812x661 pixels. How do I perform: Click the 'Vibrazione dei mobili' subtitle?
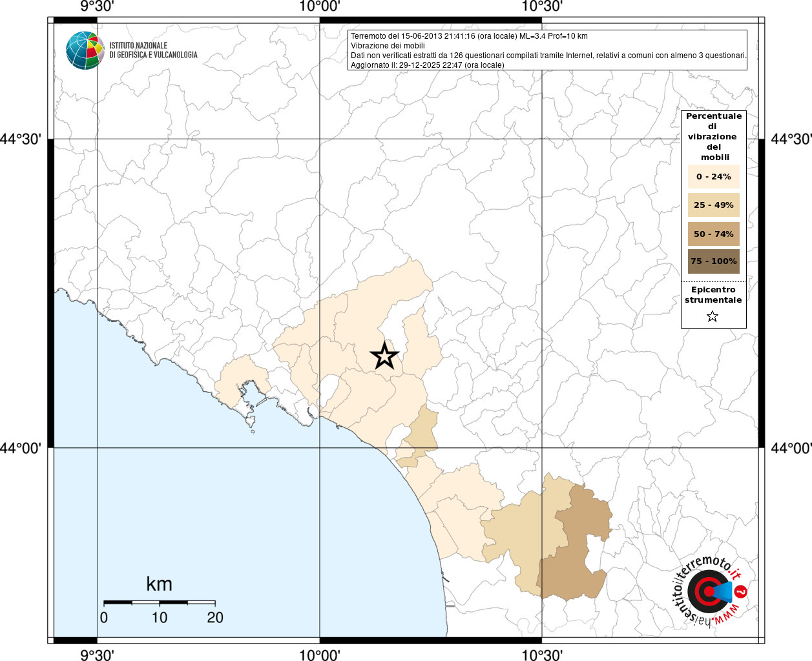388,46
